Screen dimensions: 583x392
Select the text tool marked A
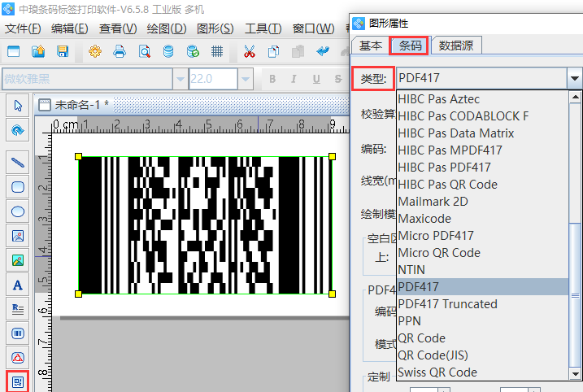point(17,285)
